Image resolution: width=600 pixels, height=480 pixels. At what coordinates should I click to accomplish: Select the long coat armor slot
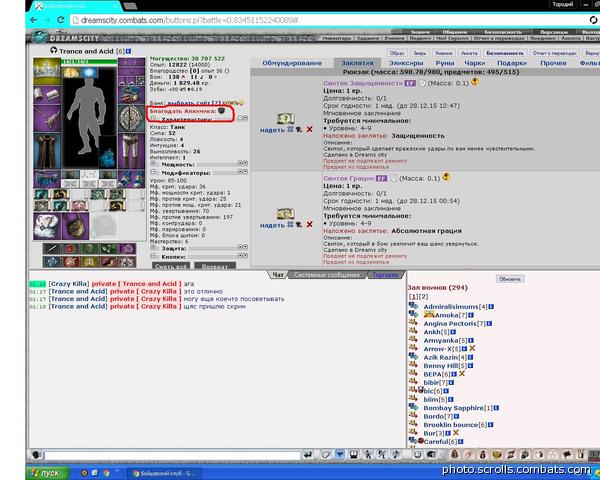click(x=47, y=151)
